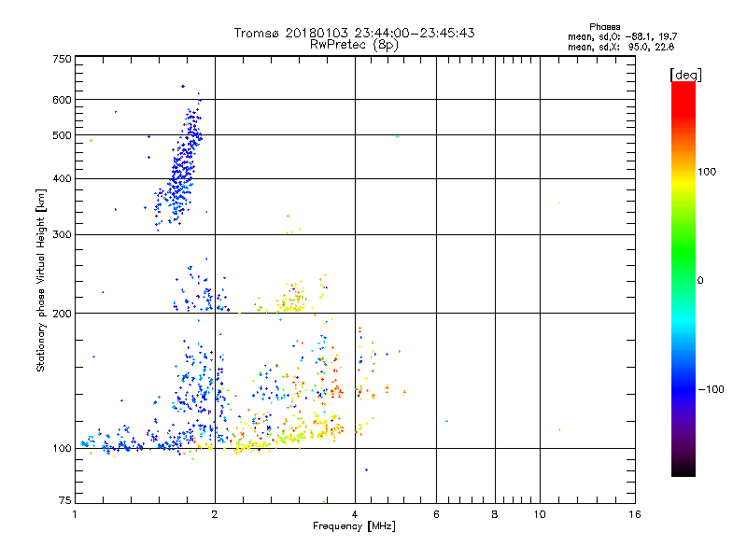Click the '300' height axis label
This screenshot has width=747, height=560.
tap(62, 235)
